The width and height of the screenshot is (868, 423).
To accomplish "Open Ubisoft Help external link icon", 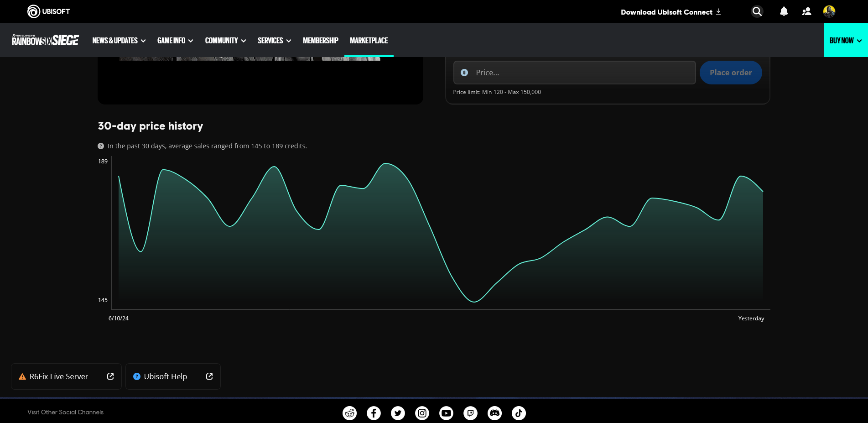I will (209, 376).
